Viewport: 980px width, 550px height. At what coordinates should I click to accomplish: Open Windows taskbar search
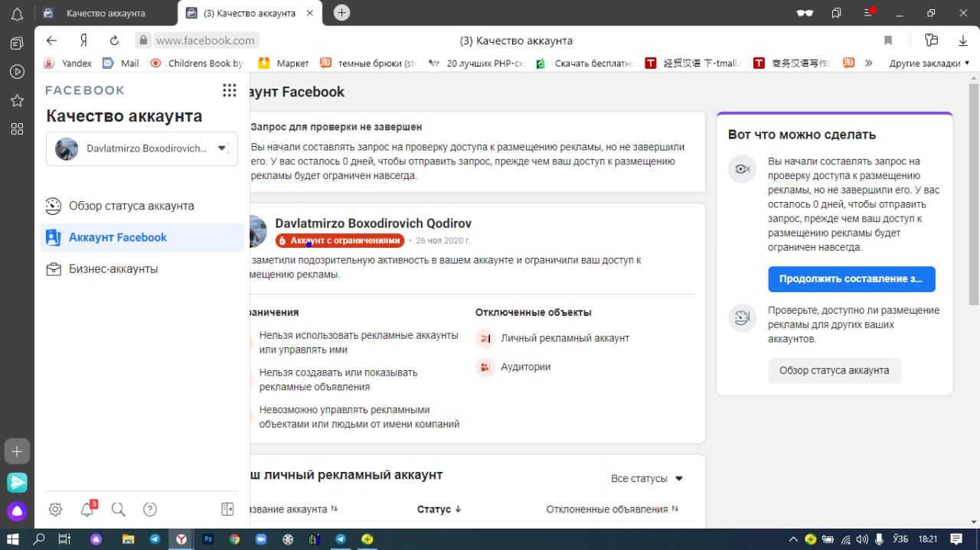(39, 539)
